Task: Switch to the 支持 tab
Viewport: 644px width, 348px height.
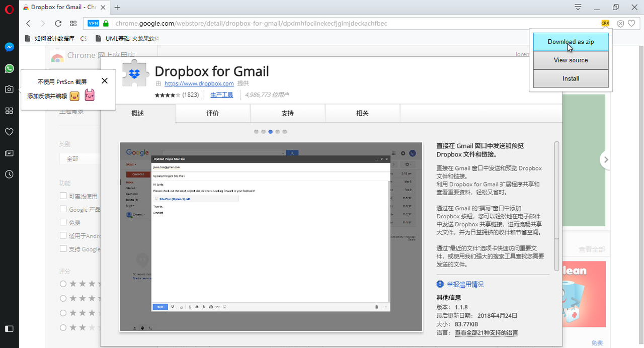Action: (288, 113)
